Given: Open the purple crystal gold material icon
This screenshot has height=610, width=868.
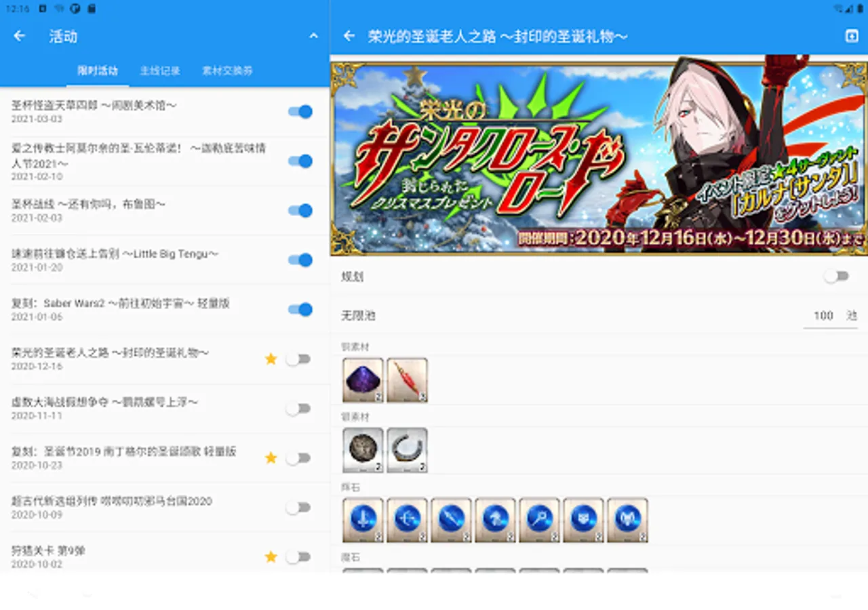Looking at the screenshot, I should (x=363, y=380).
